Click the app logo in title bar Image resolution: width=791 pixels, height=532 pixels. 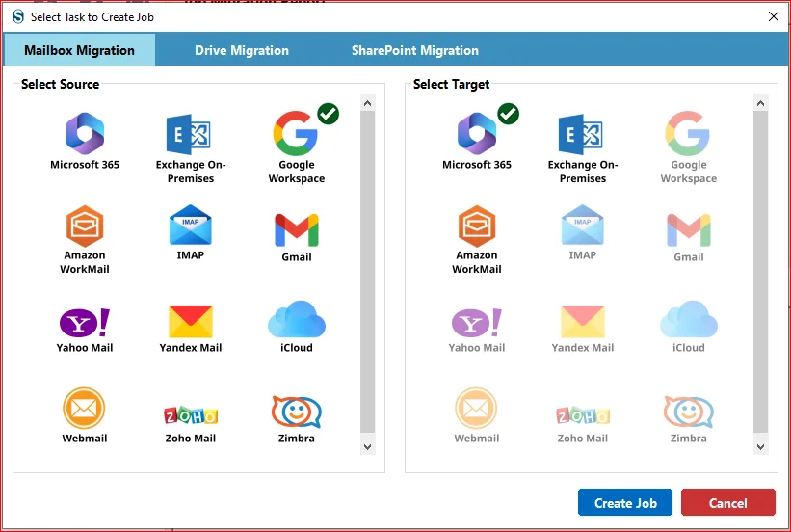tap(18, 16)
